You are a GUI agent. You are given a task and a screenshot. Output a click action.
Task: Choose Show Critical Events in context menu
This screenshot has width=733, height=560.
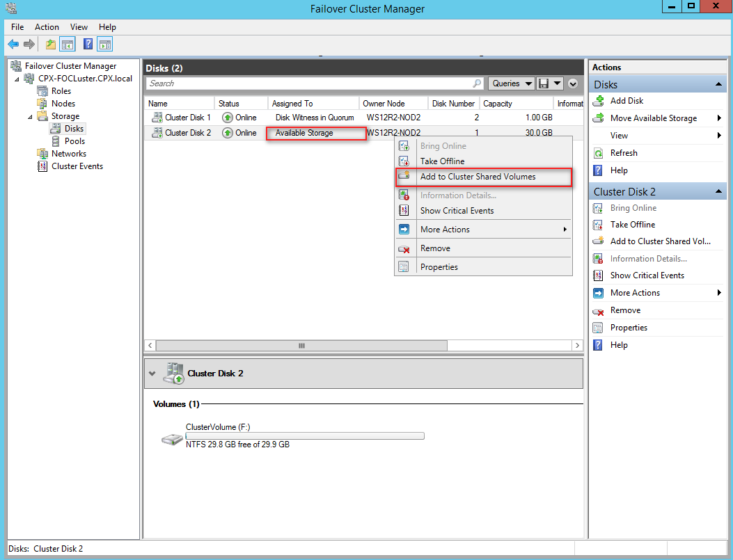click(483, 211)
